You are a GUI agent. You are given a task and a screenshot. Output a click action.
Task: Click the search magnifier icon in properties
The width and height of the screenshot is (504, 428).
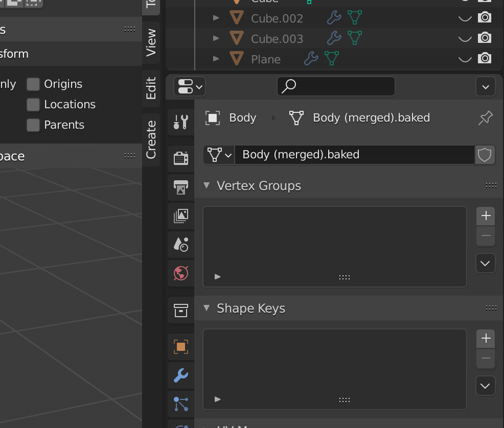click(x=289, y=86)
